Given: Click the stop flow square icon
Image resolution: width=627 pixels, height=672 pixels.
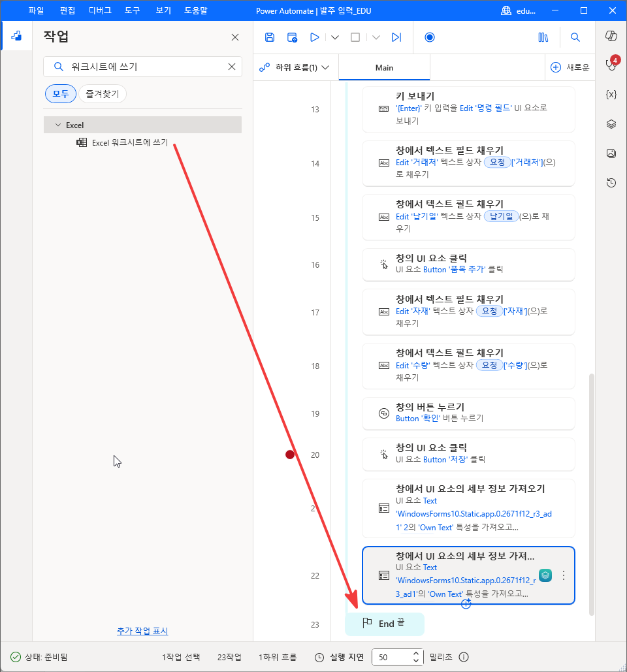Looking at the screenshot, I should coord(355,37).
